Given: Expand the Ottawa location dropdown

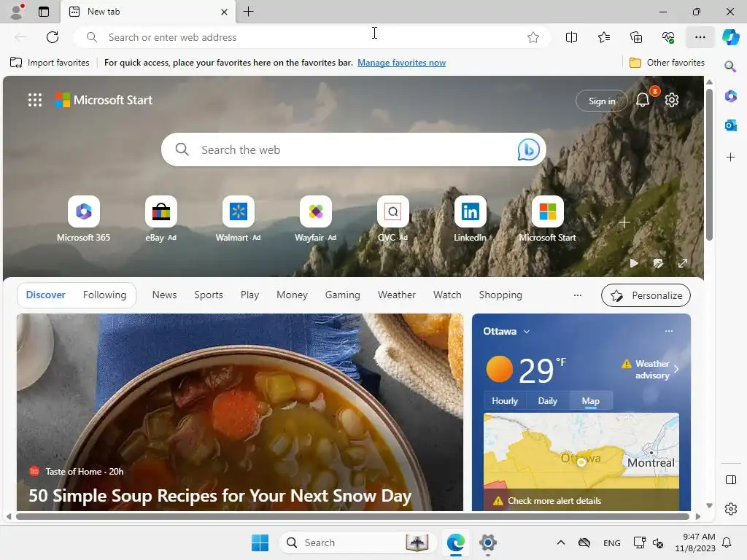Looking at the screenshot, I should point(527,332).
